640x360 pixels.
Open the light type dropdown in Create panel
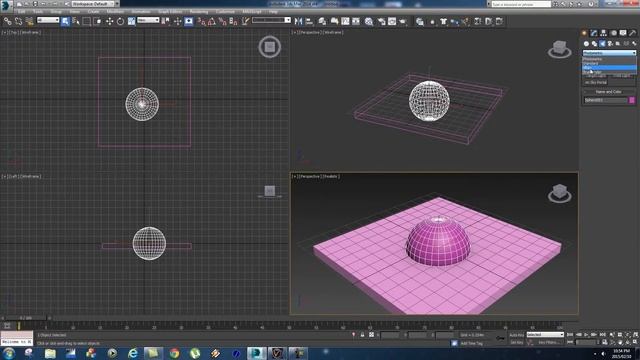[x=609, y=53]
